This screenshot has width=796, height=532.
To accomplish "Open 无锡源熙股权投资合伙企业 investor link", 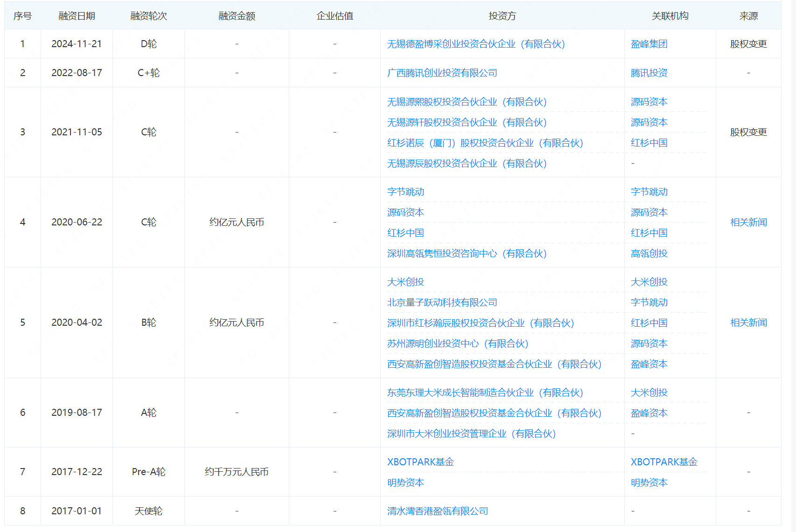I will tap(467, 102).
